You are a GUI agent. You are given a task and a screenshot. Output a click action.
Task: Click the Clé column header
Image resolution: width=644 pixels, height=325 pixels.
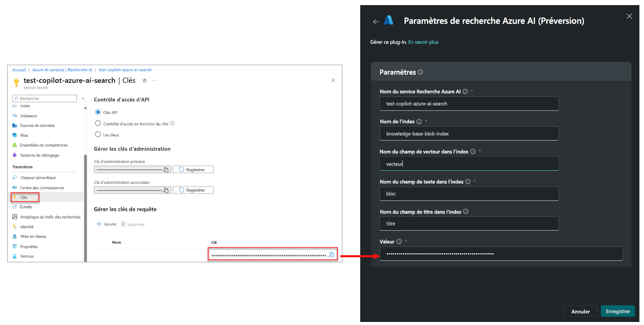[x=214, y=242]
